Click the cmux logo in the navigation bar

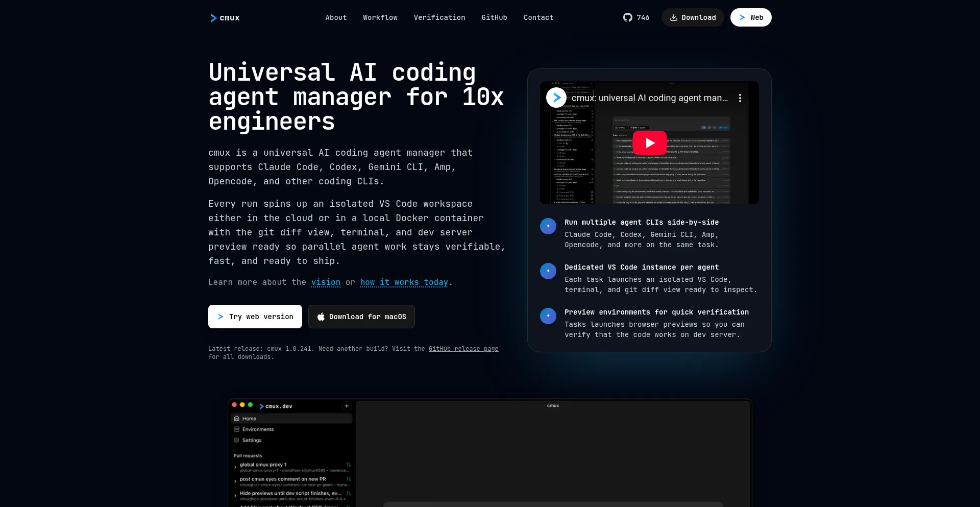pos(225,17)
